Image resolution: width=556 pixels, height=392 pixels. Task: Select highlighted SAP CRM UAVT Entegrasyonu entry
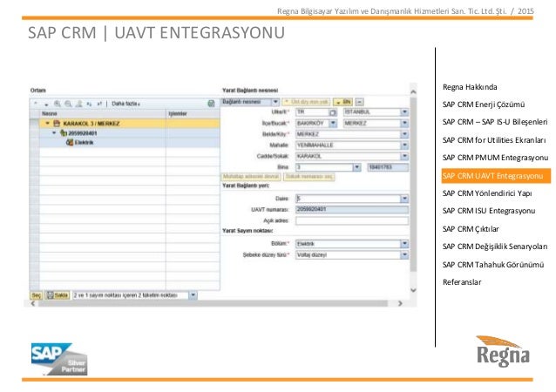(x=496, y=176)
